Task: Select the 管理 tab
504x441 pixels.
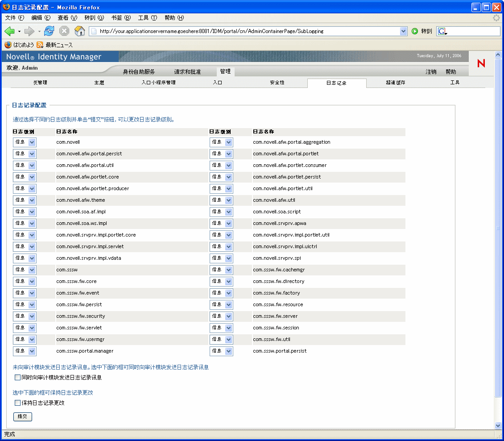Action: tap(225, 71)
